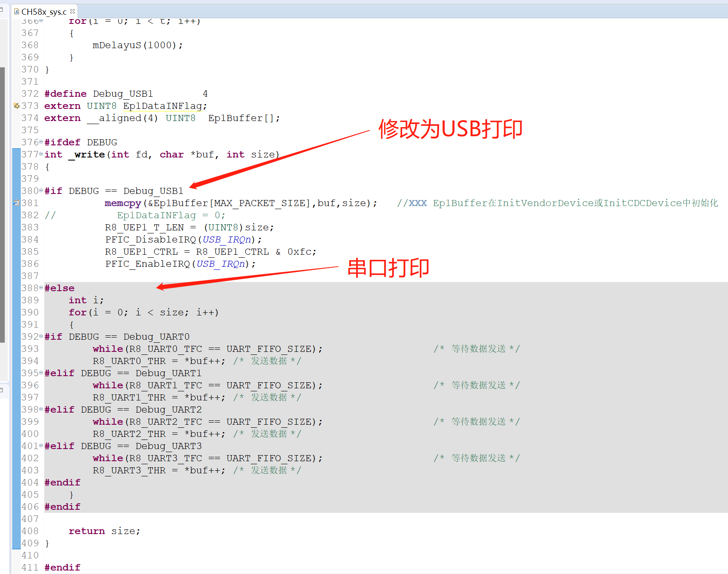
Task: Click line number 408
Action: 30,531
